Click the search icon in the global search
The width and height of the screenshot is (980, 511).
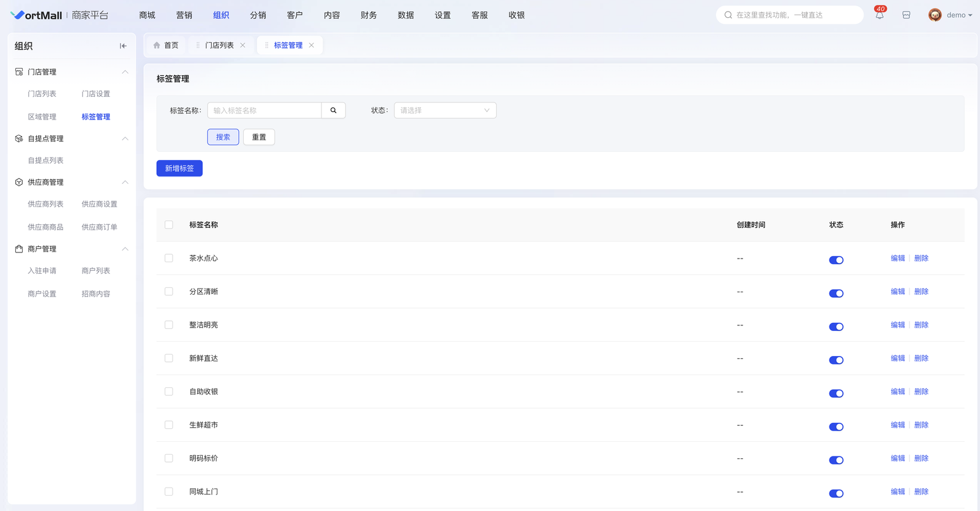(728, 15)
